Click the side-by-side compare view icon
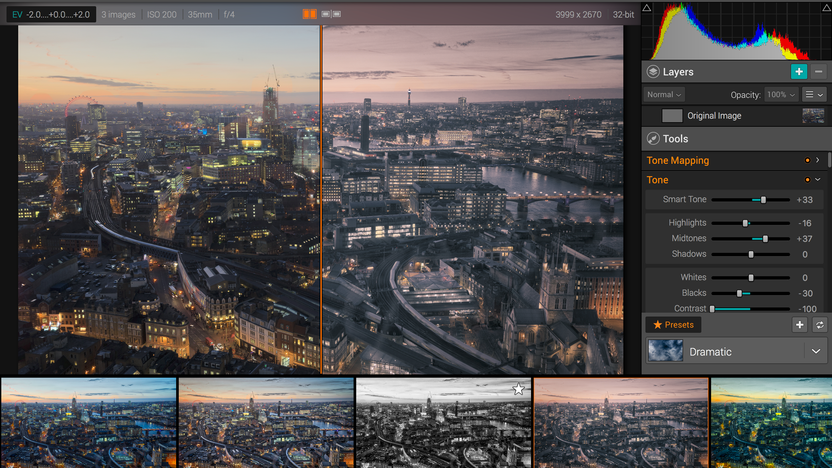The image size is (832, 468). click(331, 14)
